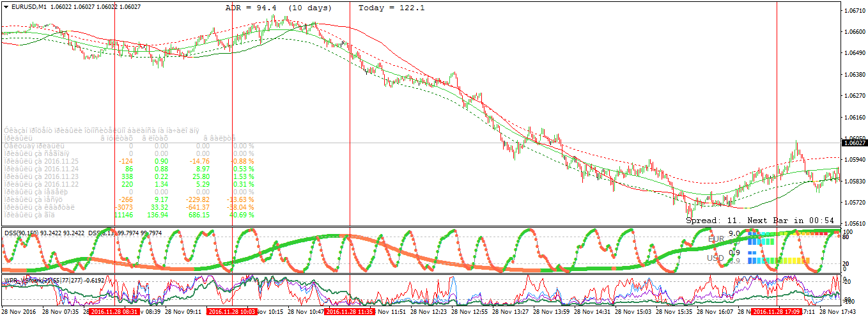Click the 1.06710 level on the price scale
This screenshot has width=868, height=319.
coord(855,11)
